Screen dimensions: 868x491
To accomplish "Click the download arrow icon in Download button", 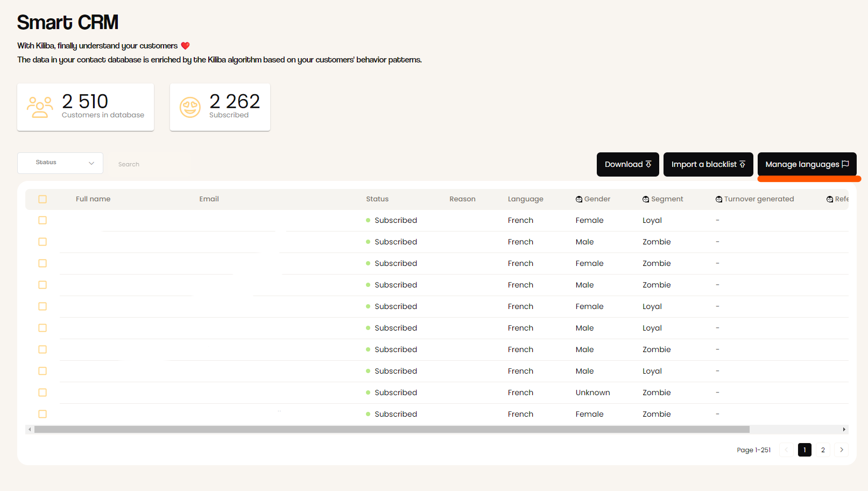I will (648, 164).
